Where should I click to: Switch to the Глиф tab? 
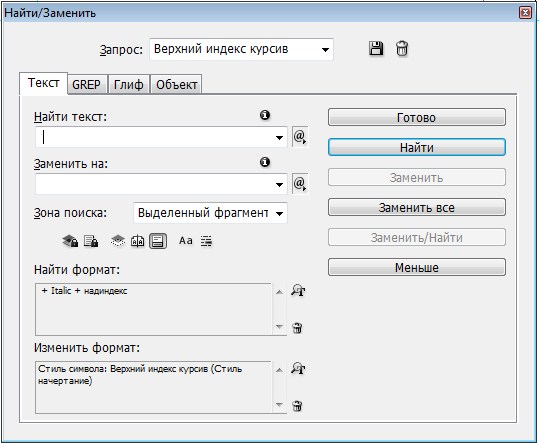click(x=129, y=85)
